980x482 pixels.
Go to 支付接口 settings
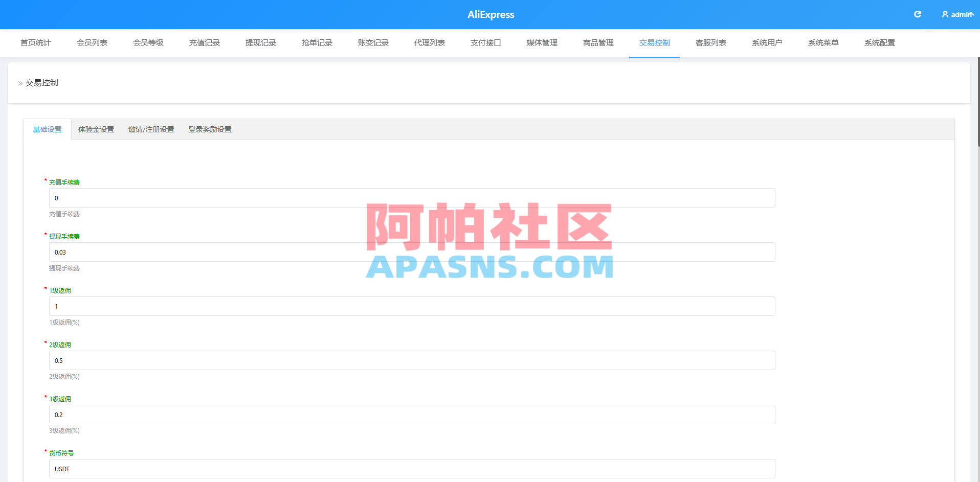[x=486, y=43]
